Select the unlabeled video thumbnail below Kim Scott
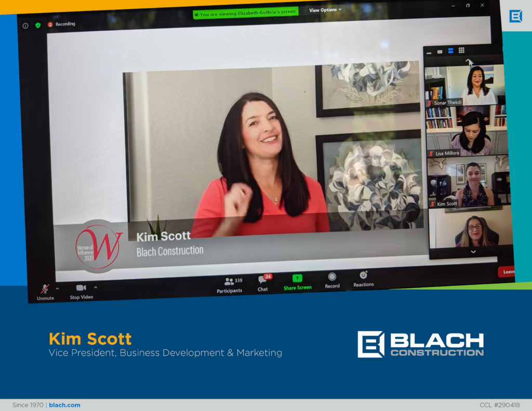This screenshot has height=411, width=532. (x=471, y=227)
